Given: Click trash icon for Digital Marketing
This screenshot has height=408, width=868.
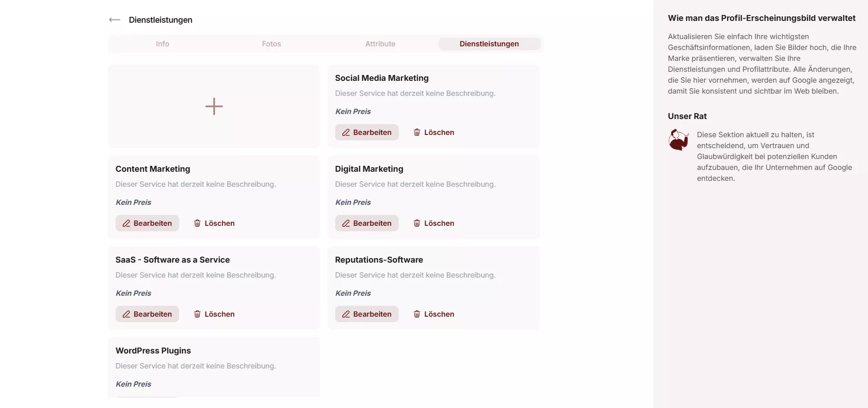Looking at the screenshot, I should [x=416, y=224].
